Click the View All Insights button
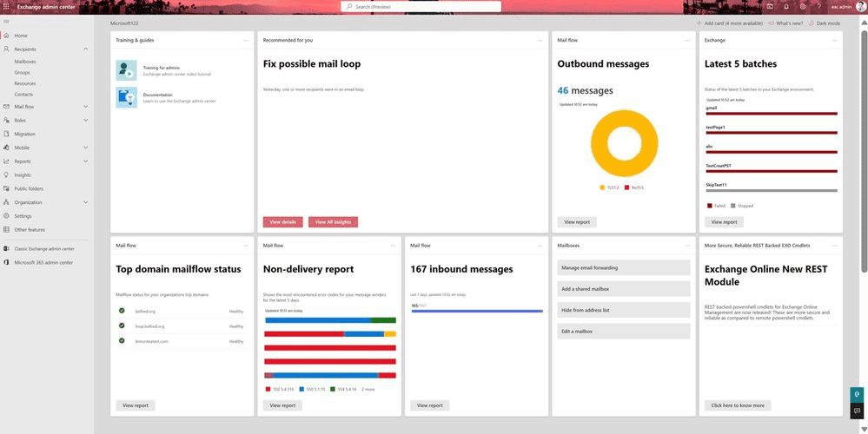 tap(334, 221)
